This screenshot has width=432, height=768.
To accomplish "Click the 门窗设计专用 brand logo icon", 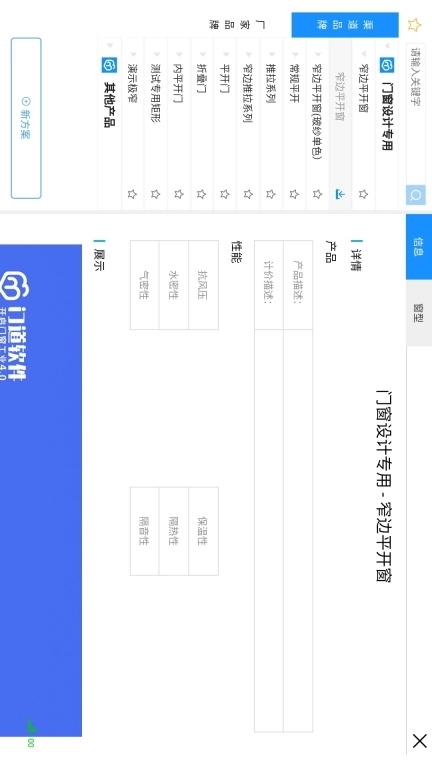I will [387, 65].
